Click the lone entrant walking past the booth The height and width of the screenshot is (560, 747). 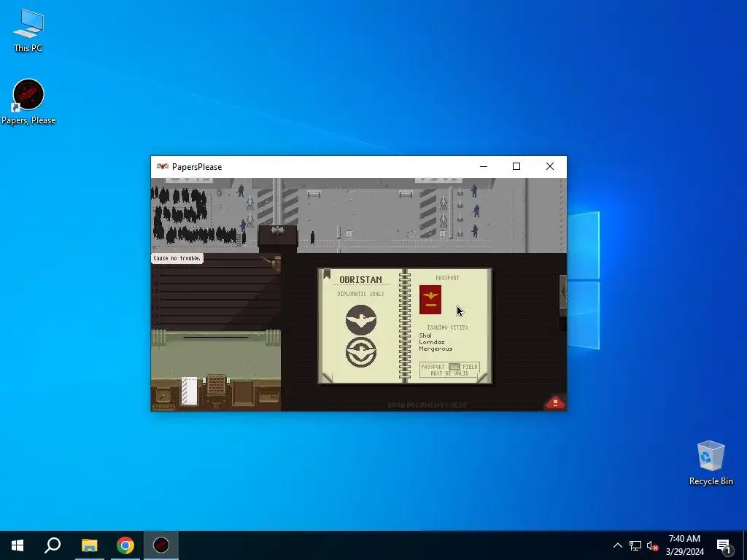coord(312,237)
